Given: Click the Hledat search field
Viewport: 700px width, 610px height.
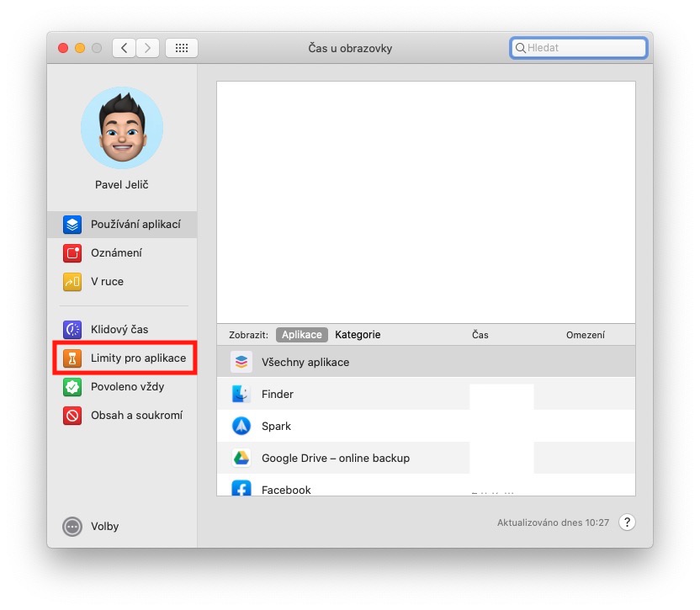Looking at the screenshot, I should (x=579, y=48).
